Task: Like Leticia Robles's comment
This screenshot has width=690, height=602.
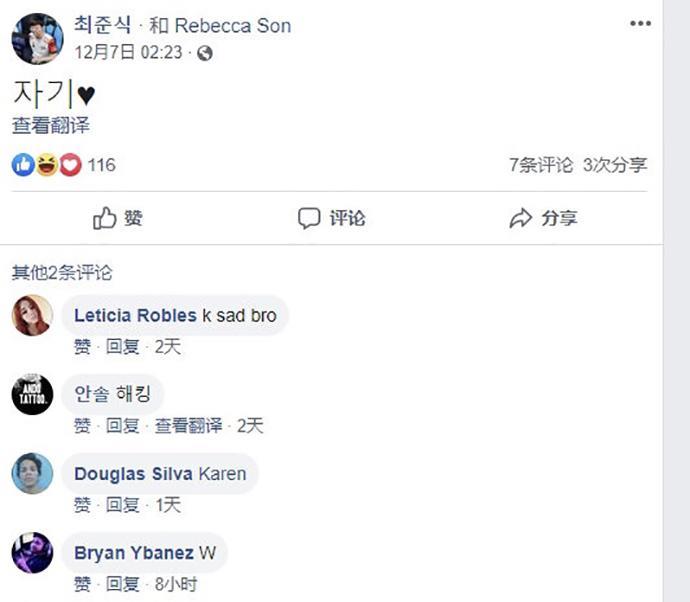Action: (x=82, y=347)
